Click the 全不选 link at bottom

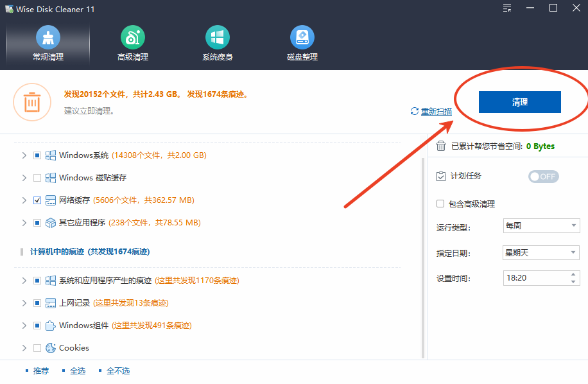pos(117,371)
